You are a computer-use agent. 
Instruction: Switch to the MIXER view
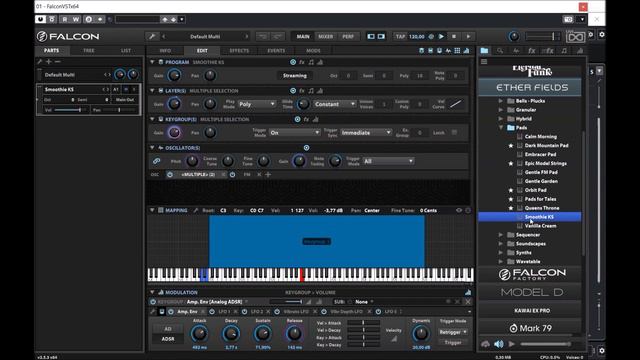click(325, 36)
